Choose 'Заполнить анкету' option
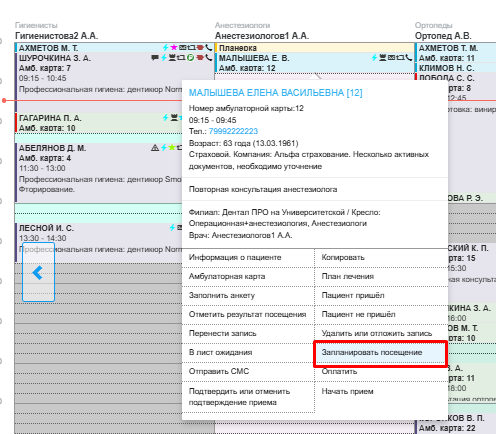This screenshot has width=496, height=434. 248,295
